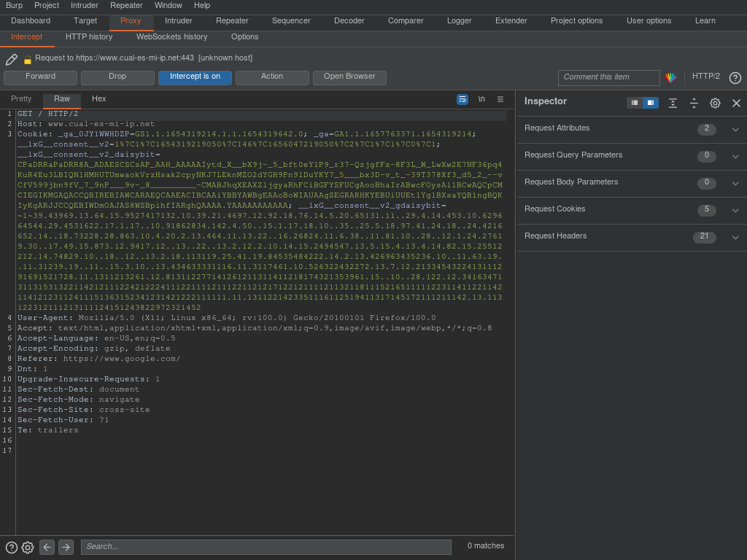Forward the intercepted request
The height and width of the screenshot is (560, 747).
pos(40,77)
